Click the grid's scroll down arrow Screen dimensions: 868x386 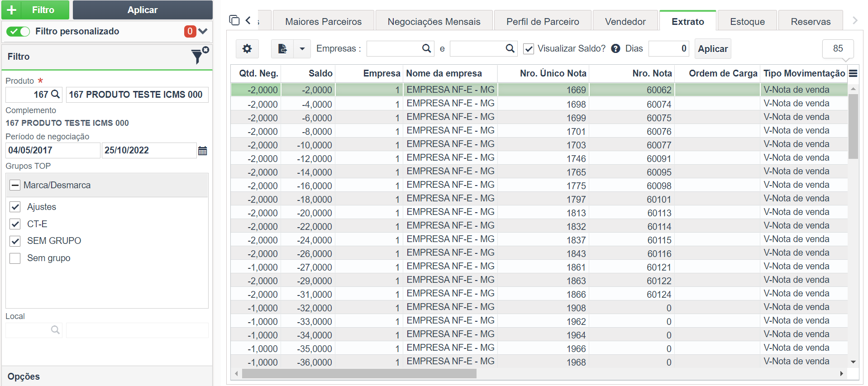click(853, 362)
